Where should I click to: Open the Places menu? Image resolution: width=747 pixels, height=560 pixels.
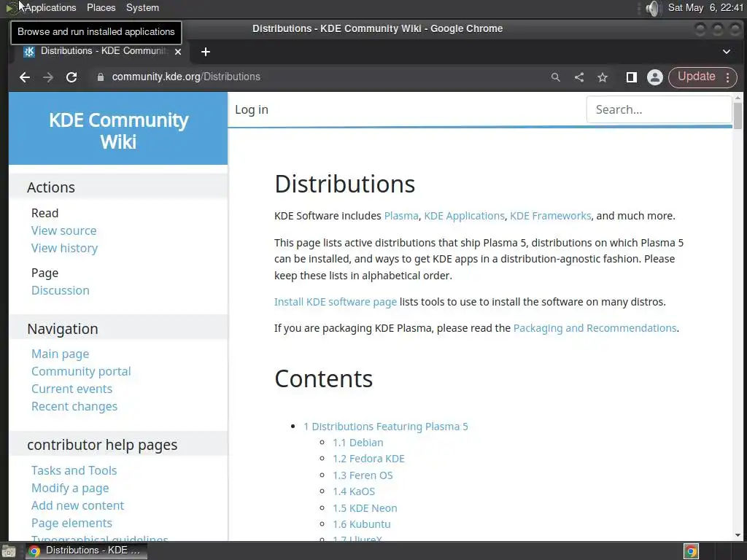coord(101,7)
